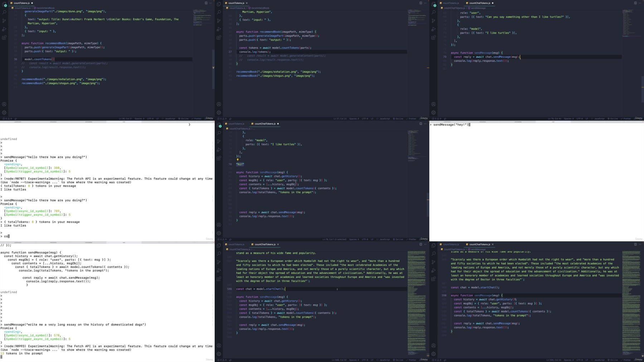
Task: Open Extensions in the editor showing "hi!"
Action: 219,158
